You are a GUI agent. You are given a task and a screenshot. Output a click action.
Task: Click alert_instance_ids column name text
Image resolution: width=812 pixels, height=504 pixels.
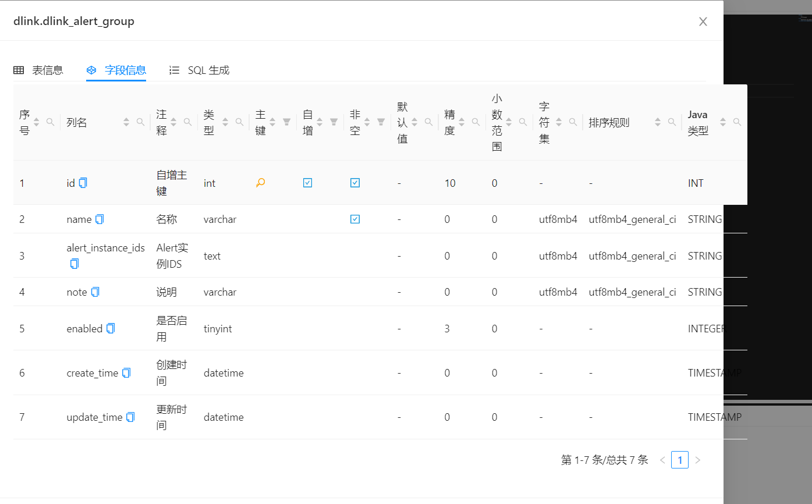[106, 248]
